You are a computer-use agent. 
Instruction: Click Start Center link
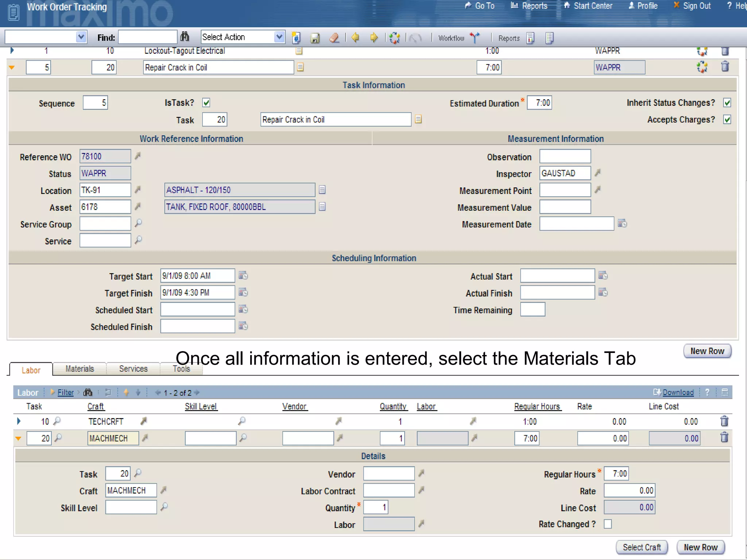pyautogui.click(x=588, y=6)
